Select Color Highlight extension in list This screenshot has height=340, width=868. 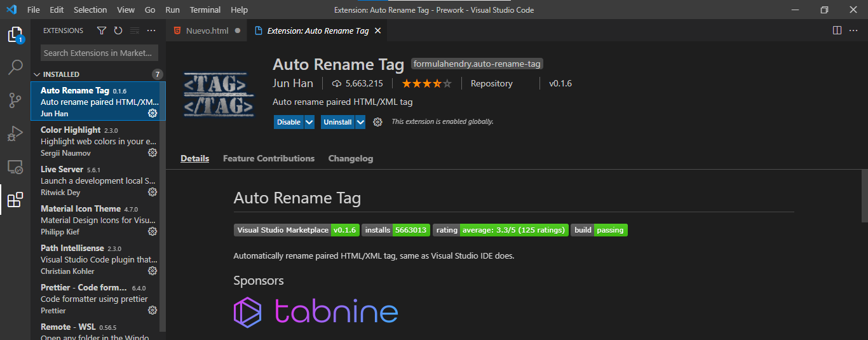[x=98, y=141]
